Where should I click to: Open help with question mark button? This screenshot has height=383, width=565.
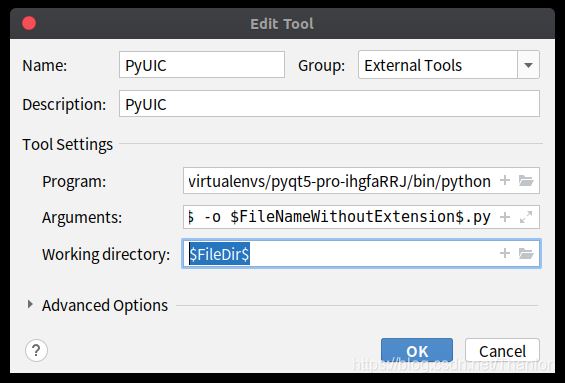point(36,350)
